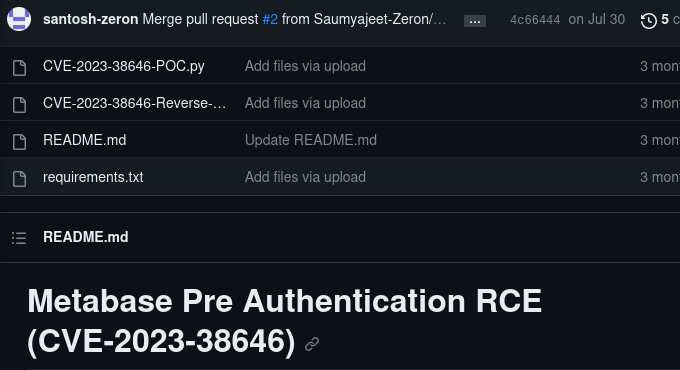Open pull request #2 link
The width and height of the screenshot is (680, 370).
coord(270,19)
